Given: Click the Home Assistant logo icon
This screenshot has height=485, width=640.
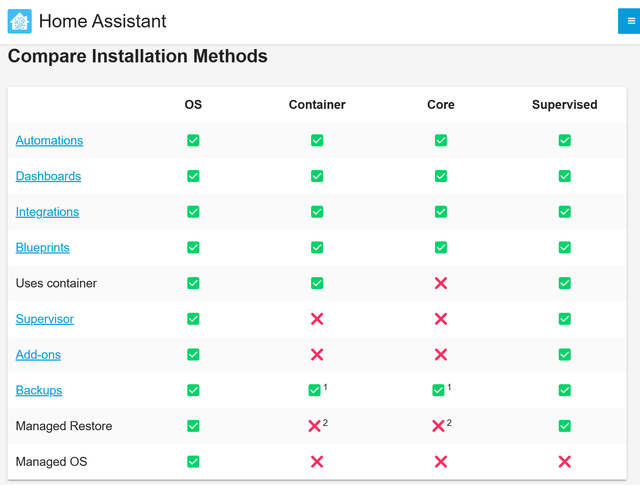Looking at the screenshot, I should pos(19,21).
